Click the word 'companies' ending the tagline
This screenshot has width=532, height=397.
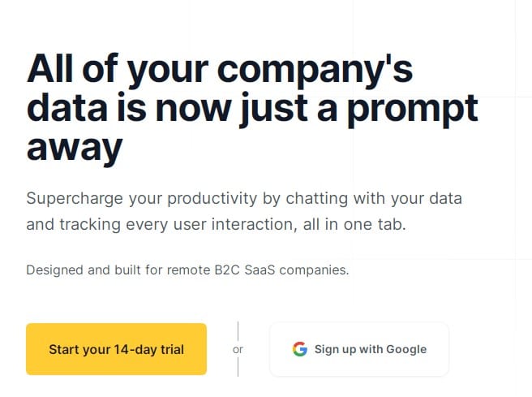(314, 270)
